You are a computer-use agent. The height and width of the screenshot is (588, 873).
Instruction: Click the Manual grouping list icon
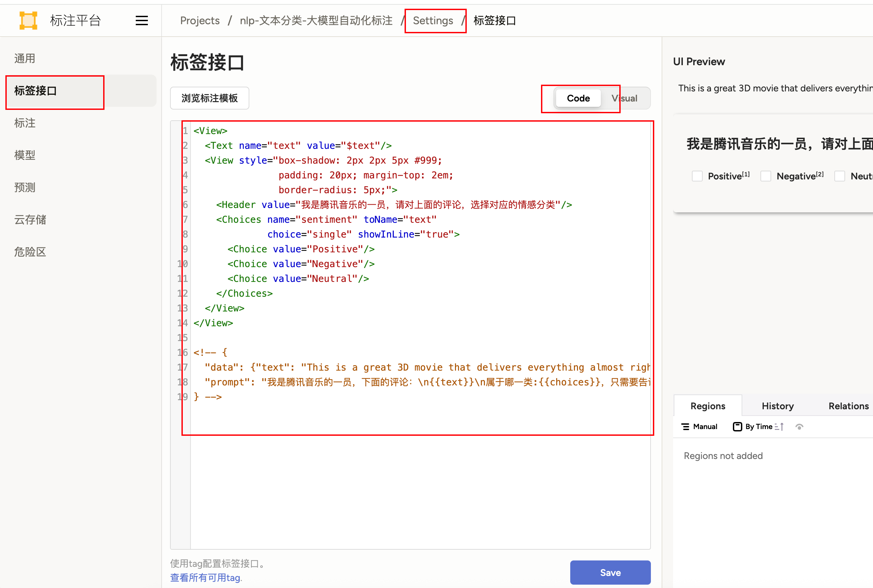click(685, 427)
